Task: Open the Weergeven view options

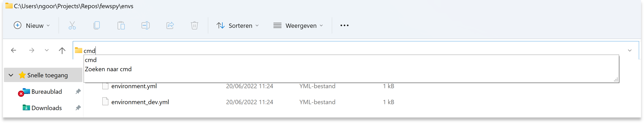Action: pos(298,26)
